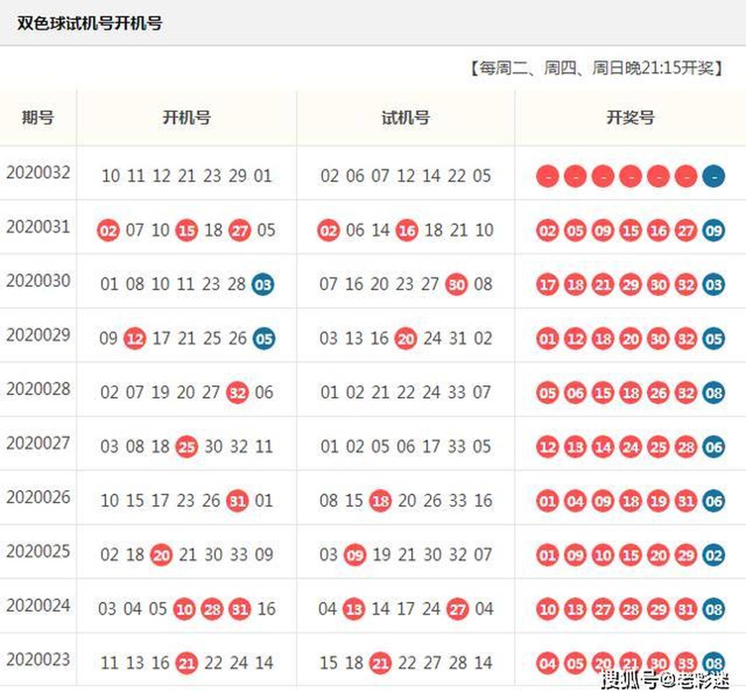Click red ball 13 in 2020024 试机号 cell

click(x=354, y=610)
